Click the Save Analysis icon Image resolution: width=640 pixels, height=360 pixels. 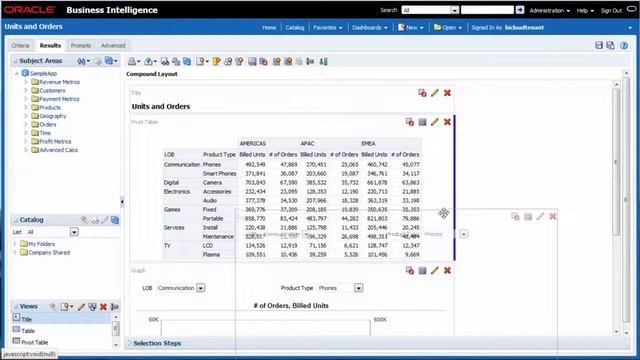tap(599, 45)
